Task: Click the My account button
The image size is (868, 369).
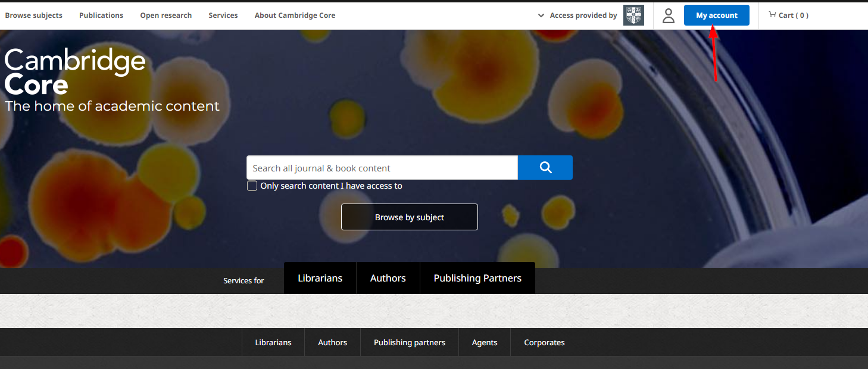Action: pos(717,15)
